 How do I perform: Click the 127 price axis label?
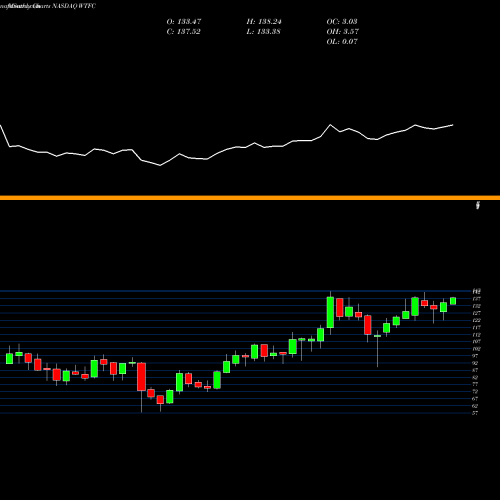click(x=476, y=313)
